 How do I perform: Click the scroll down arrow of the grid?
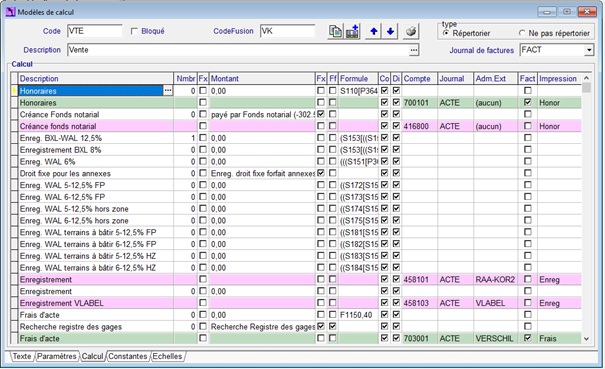click(x=586, y=339)
